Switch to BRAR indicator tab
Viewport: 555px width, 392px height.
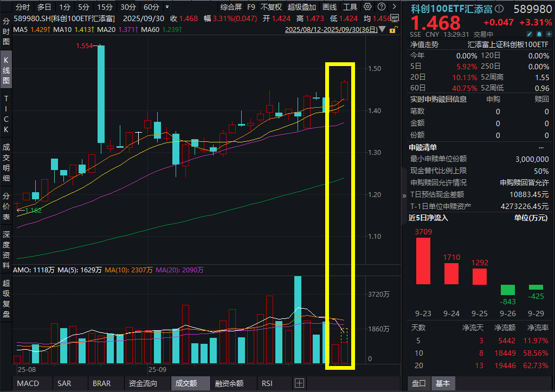click(101, 383)
